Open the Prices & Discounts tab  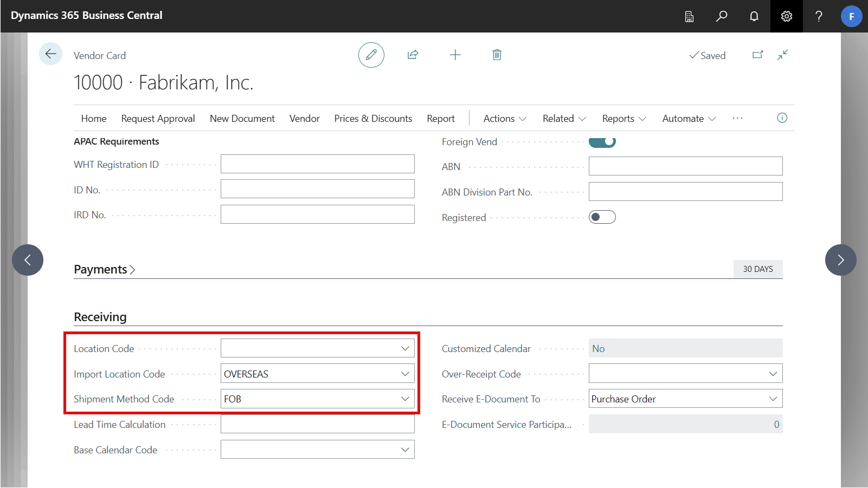point(373,119)
